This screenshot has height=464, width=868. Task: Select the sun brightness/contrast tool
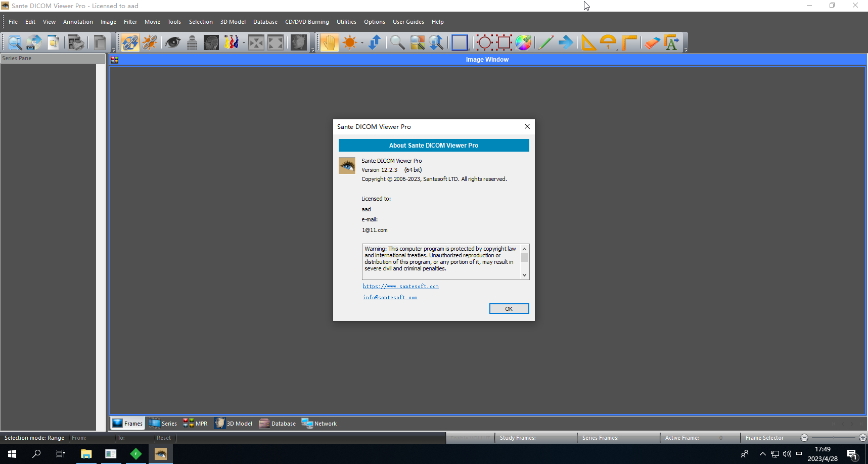click(349, 42)
